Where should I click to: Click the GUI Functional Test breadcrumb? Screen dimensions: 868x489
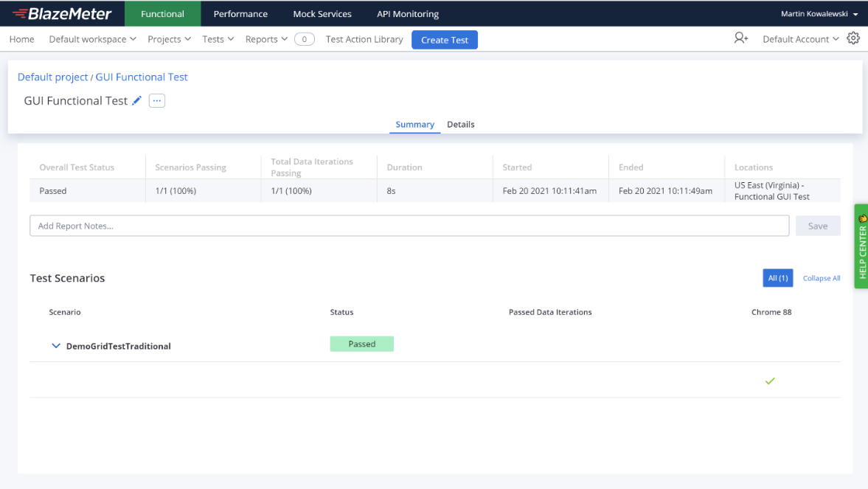[142, 77]
